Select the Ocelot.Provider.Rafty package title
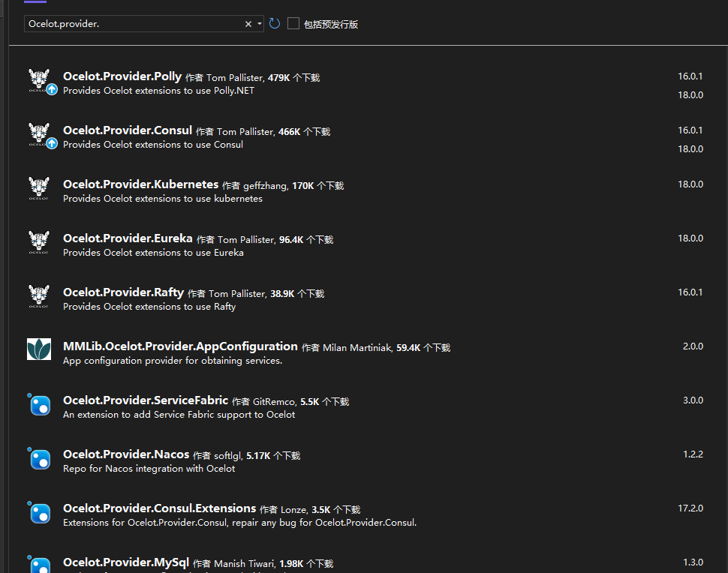 pyautogui.click(x=124, y=292)
